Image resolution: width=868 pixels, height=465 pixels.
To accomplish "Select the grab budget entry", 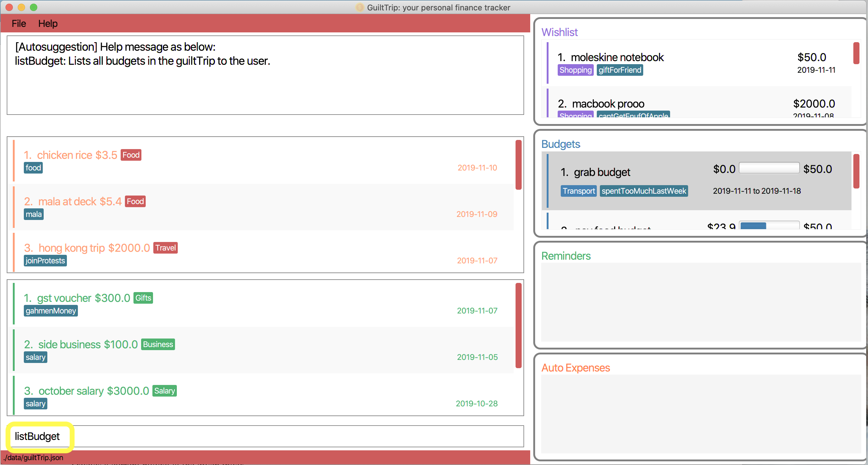I will coord(697,181).
